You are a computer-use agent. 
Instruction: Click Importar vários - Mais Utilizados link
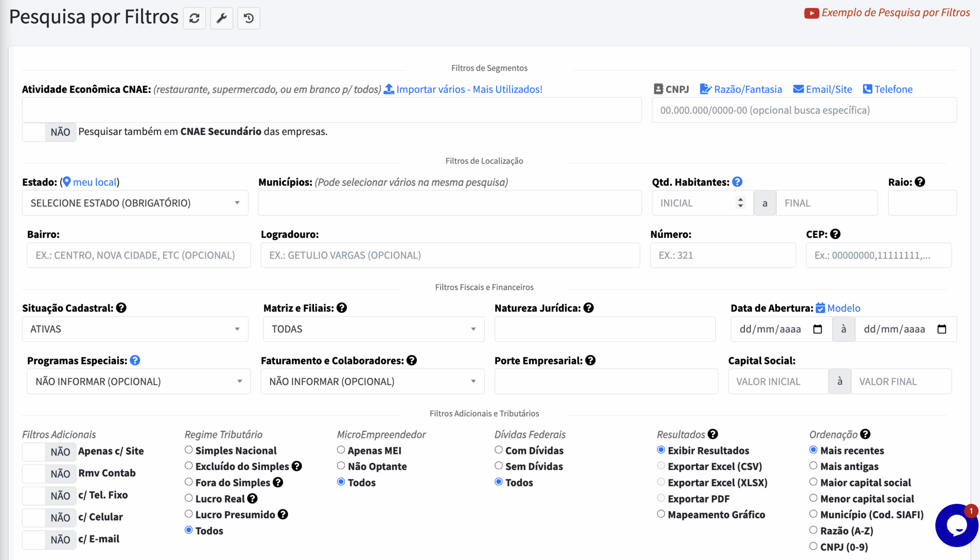point(463,89)
